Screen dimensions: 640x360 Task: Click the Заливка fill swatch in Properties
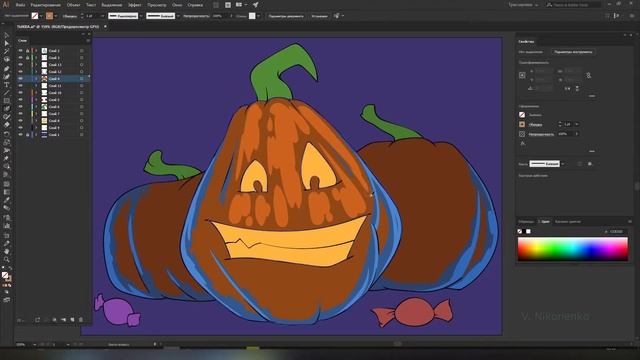(x=522, y=115)
